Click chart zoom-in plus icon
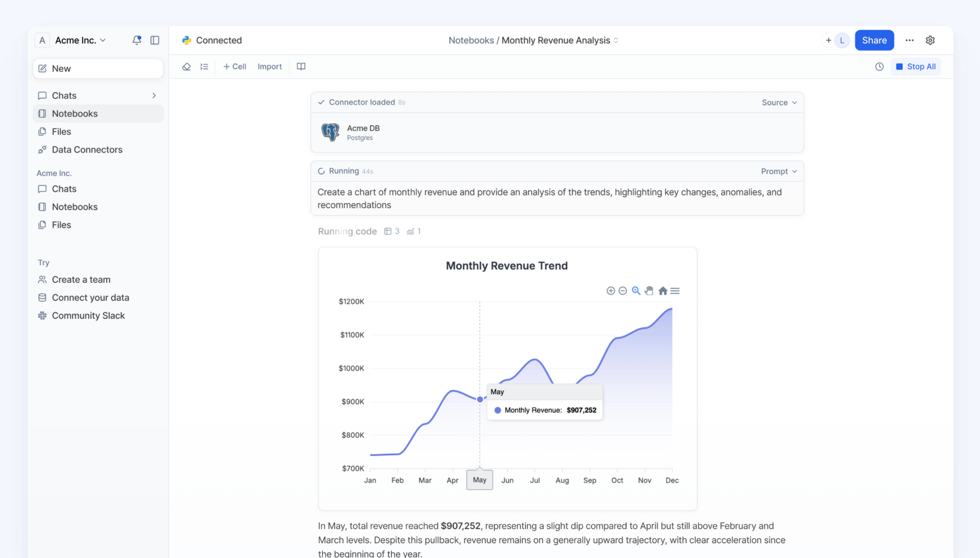The height and width of the screenshot is (558, 980). (610, 291)
